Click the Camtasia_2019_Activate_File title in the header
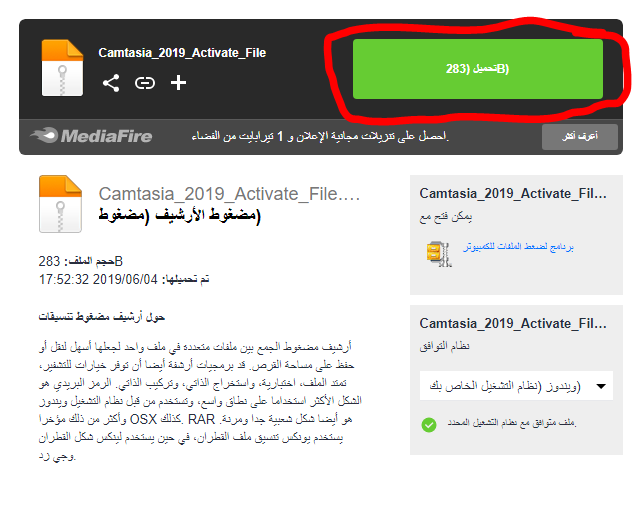This screenshot has height=514, width=639. point(182,53)
